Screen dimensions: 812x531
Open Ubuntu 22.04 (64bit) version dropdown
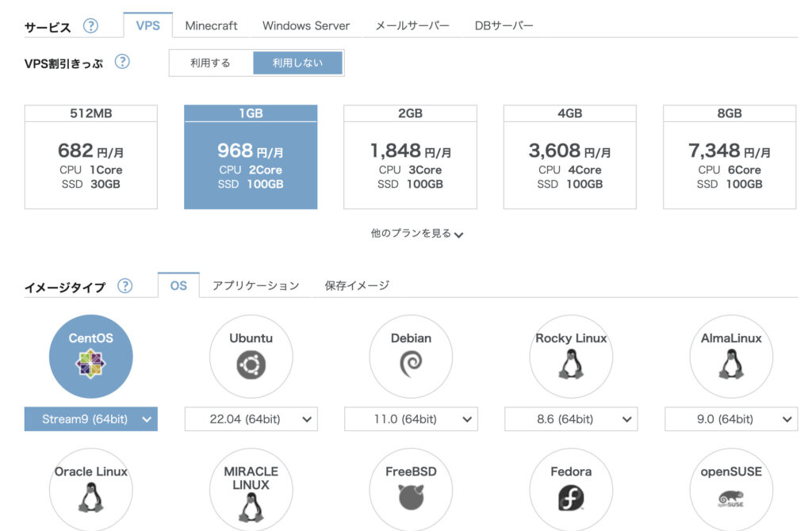point(251,419)
